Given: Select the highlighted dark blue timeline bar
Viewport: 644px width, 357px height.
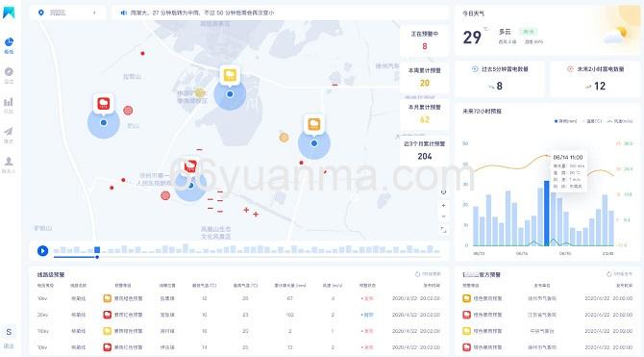Looking at the screenshot, I should 97,249.
